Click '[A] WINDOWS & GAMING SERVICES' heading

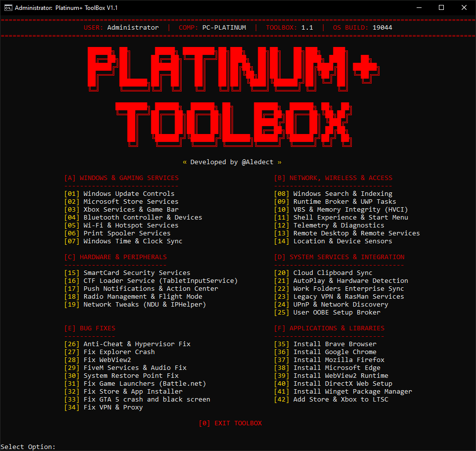pyautogui.click(x=121, y=178)
